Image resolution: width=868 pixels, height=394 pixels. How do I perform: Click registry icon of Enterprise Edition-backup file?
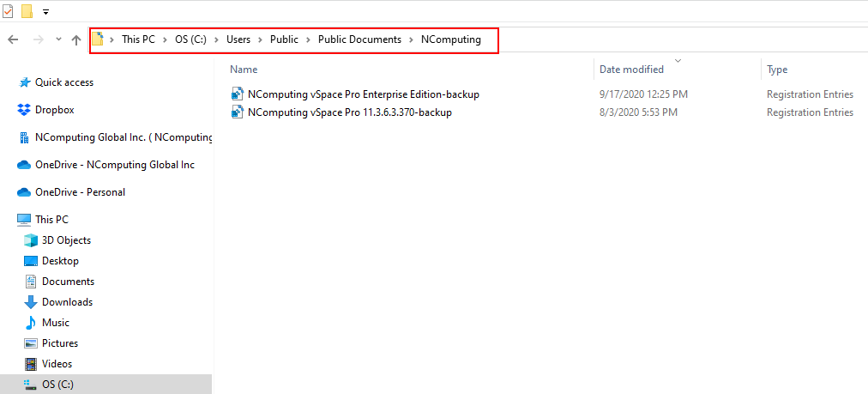point(238,94)
